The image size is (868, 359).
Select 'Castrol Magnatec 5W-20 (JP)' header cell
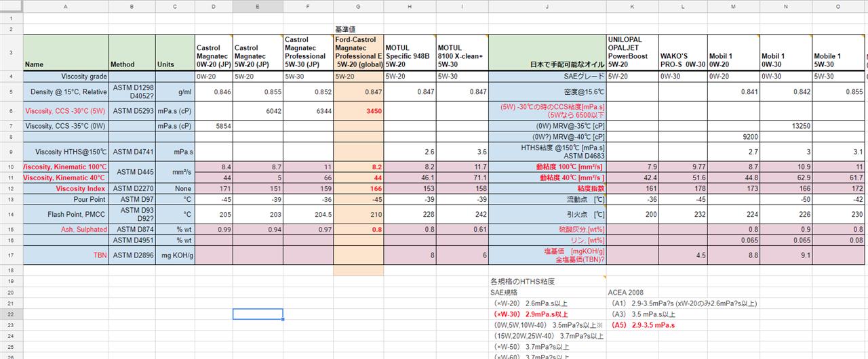[x=258, y=52]
